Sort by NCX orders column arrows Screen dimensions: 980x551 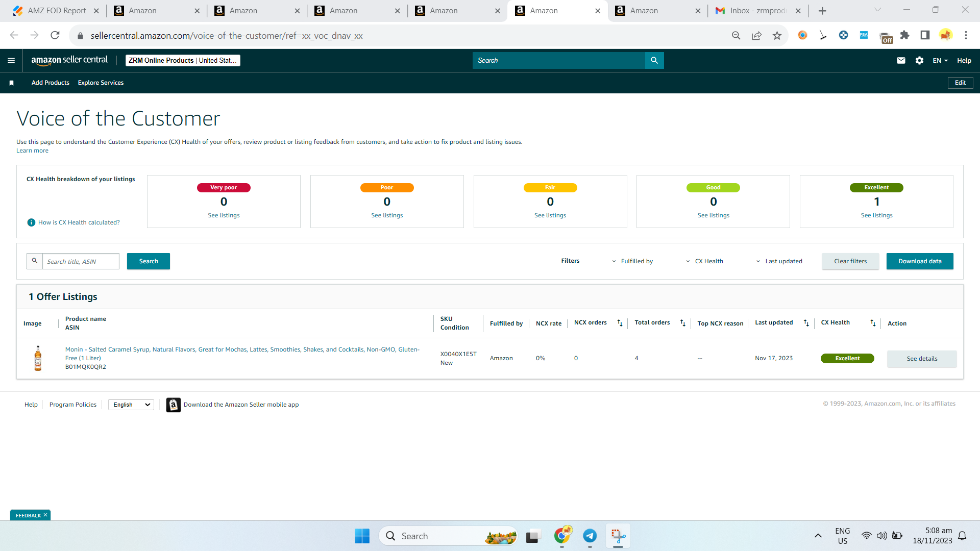point(620,323)
